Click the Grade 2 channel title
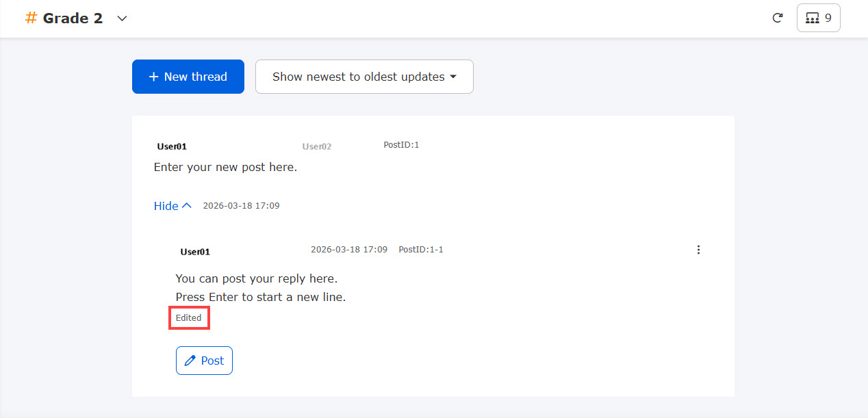The height and width of the screenshot is (418, 868). coord(73,18)
